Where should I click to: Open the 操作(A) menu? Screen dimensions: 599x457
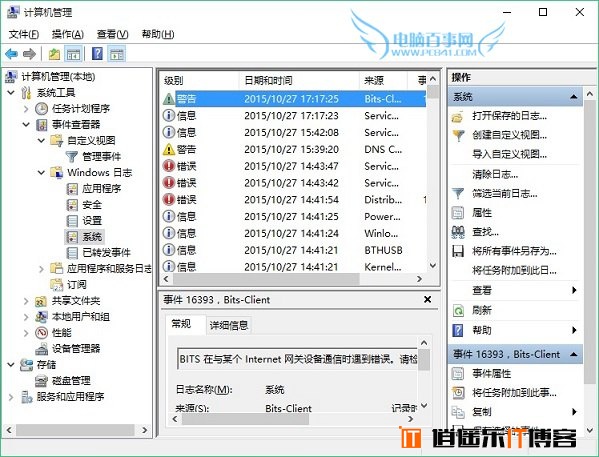click(68, 34)
